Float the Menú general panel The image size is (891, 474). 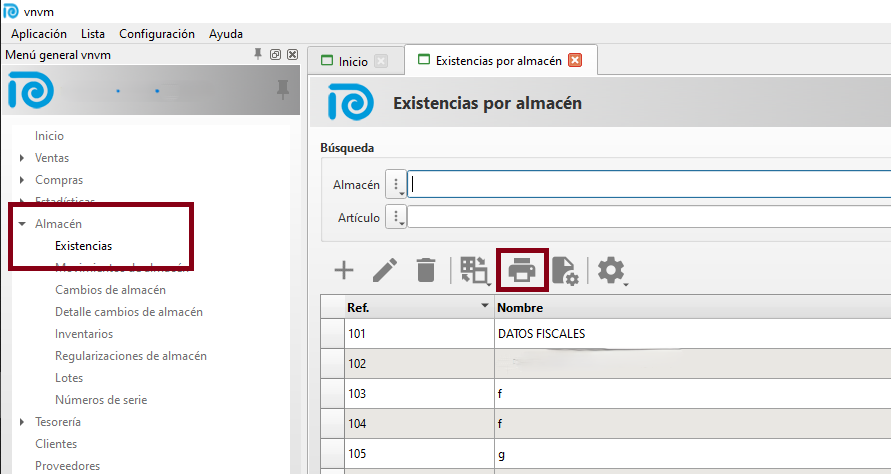click(275, 54)
